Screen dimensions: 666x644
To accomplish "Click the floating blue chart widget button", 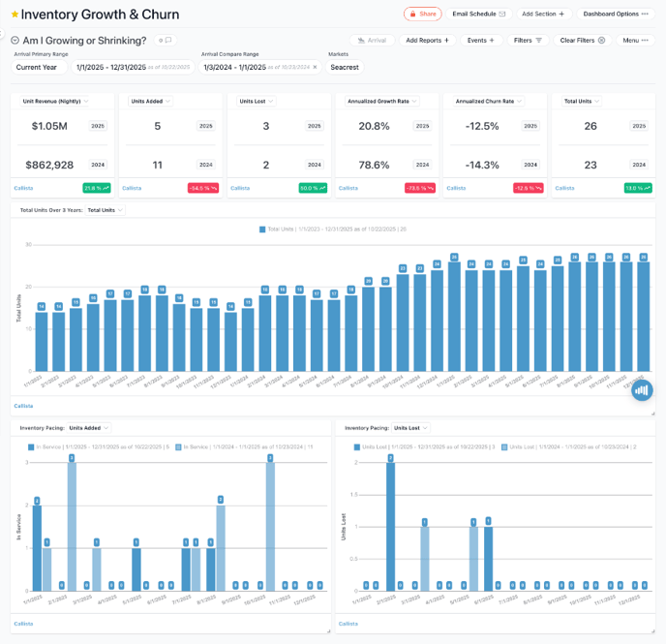I will pyautogui.click(x=642, y=389).
